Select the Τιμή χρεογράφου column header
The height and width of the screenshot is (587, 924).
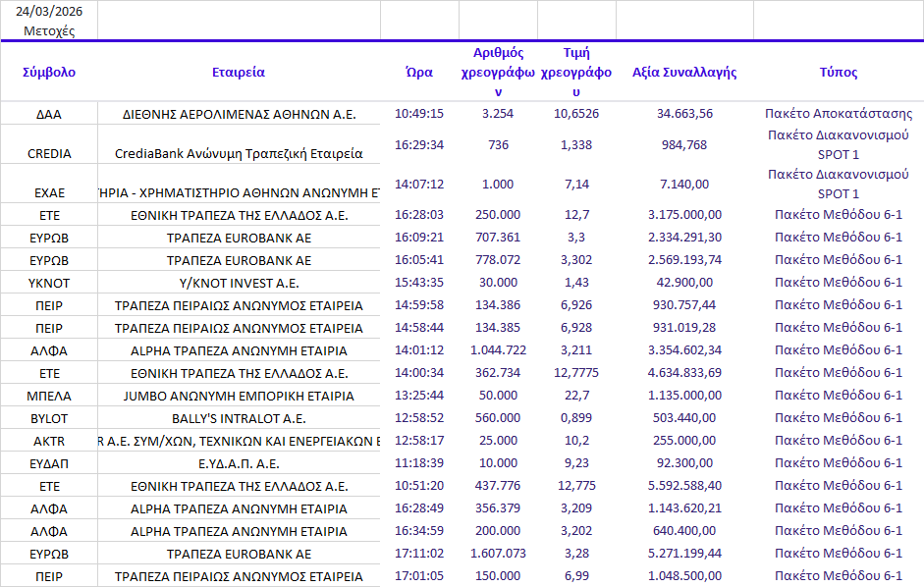point(576,72)
